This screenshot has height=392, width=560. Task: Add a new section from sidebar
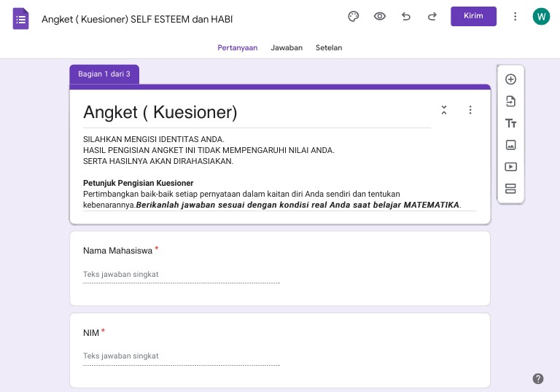click(x=510, y=189)
